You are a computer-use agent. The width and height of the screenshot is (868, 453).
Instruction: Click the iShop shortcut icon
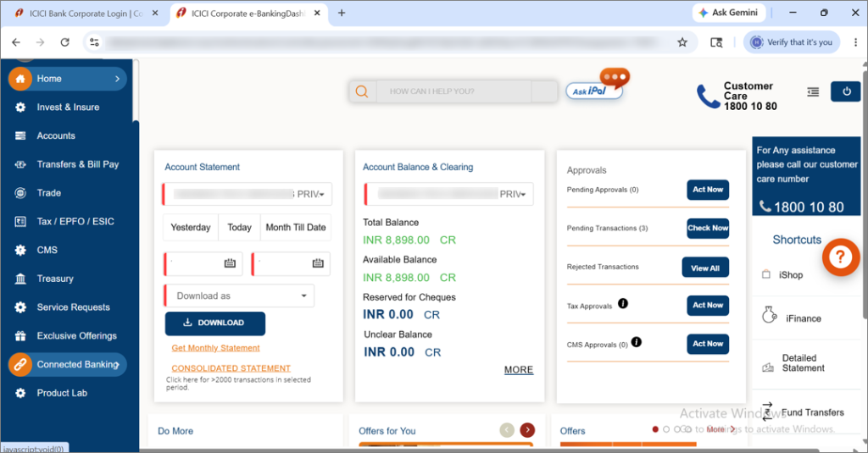click(766, 274)
